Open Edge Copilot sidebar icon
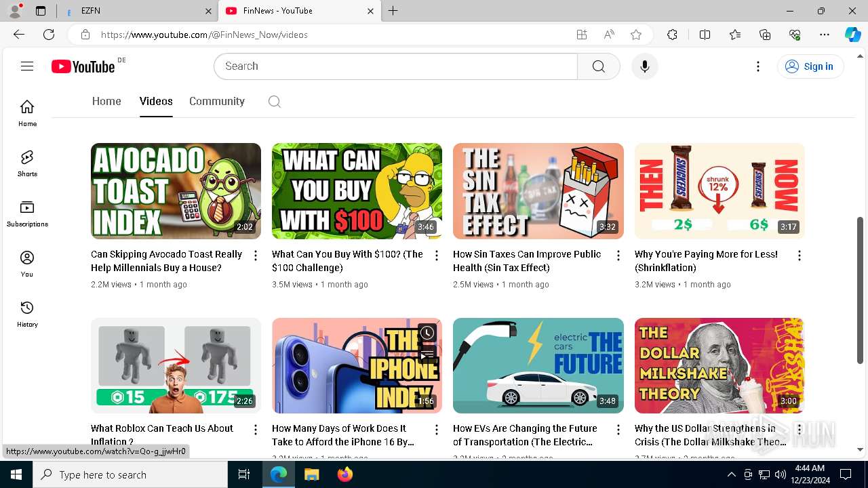 [x=852, y=35]
